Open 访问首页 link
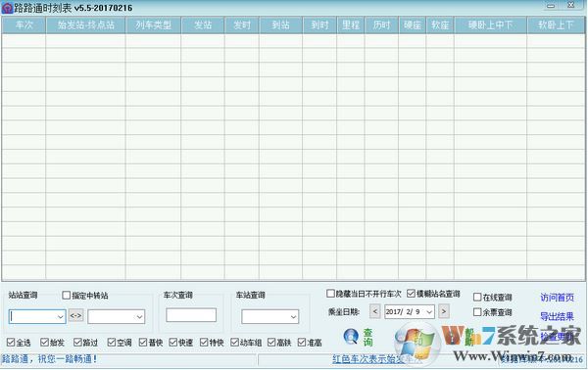Screen dimensions: 588x370 557,298
